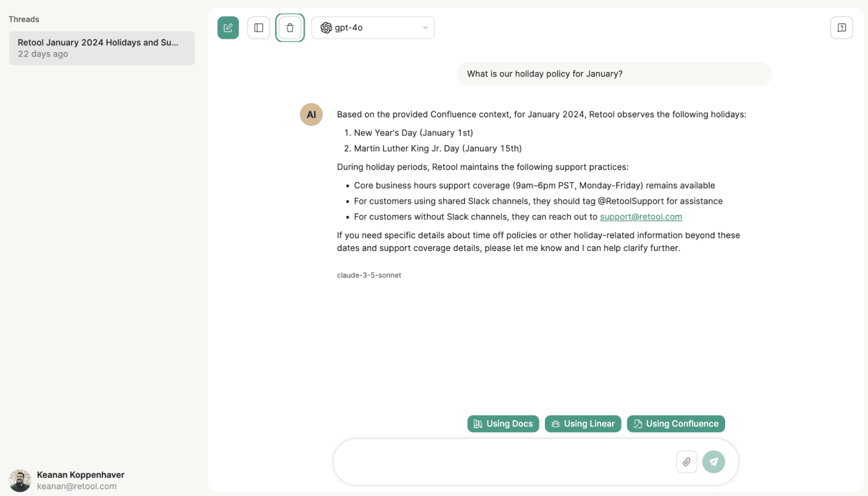Image resolution: width=868 pixels, height=496 pixels.
Task: Open the support@retool.com email link
Action: 640,217
